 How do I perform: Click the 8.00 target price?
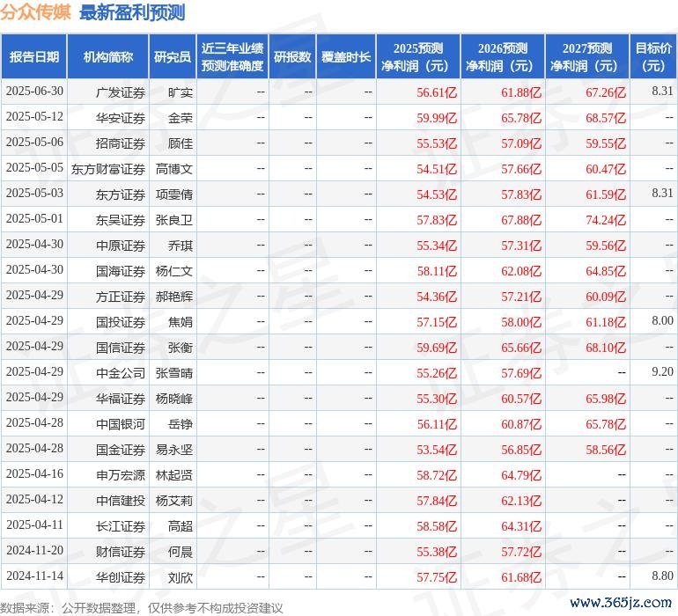click(662, 320)
